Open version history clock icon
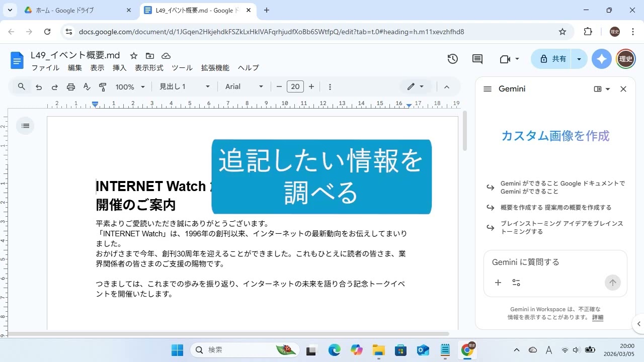Viewport: 644px width, 362px height. [453, 59]
